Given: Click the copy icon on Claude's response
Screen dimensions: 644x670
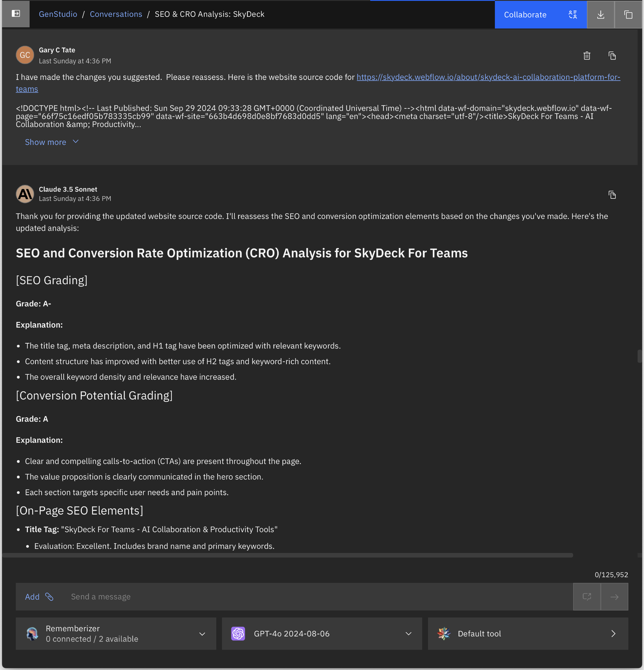Looking at the screenshot, I should [612, 194].
